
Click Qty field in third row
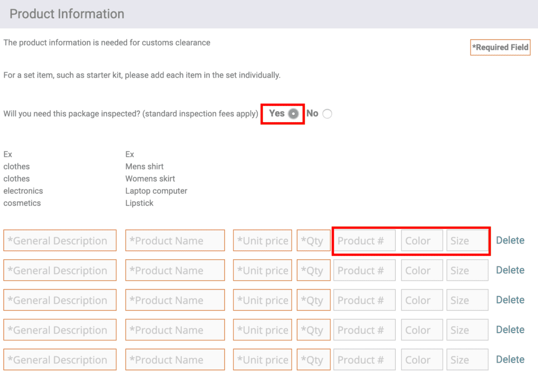[314, 300]
